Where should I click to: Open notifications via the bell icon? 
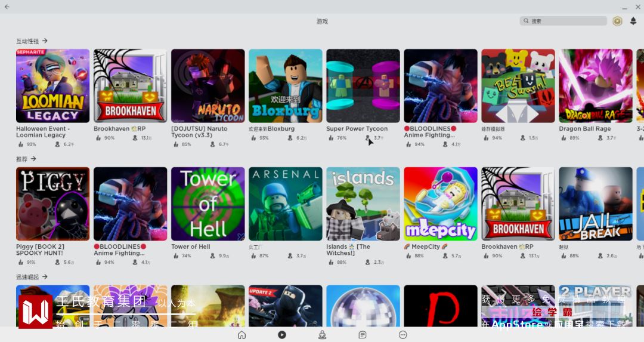[633, 21]
